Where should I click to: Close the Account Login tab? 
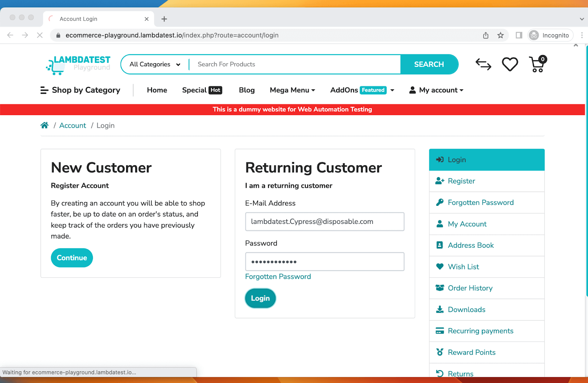[147, 19]
